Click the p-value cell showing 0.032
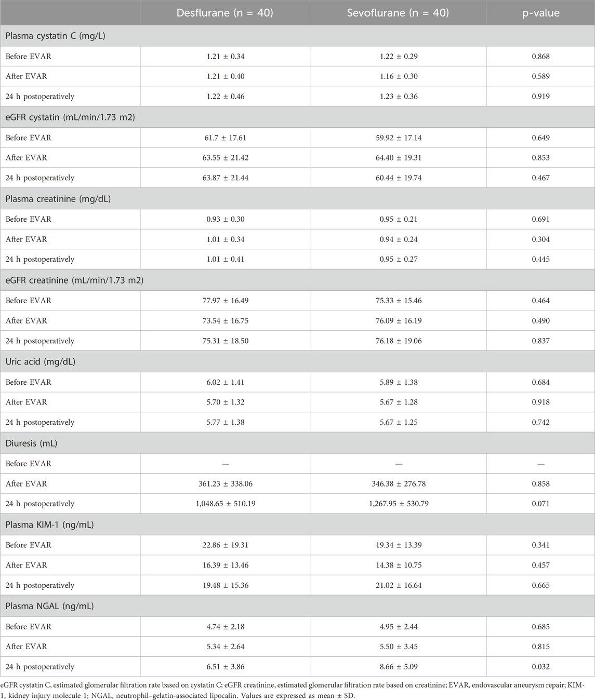 pyautogui.click(x=540, y=667)
